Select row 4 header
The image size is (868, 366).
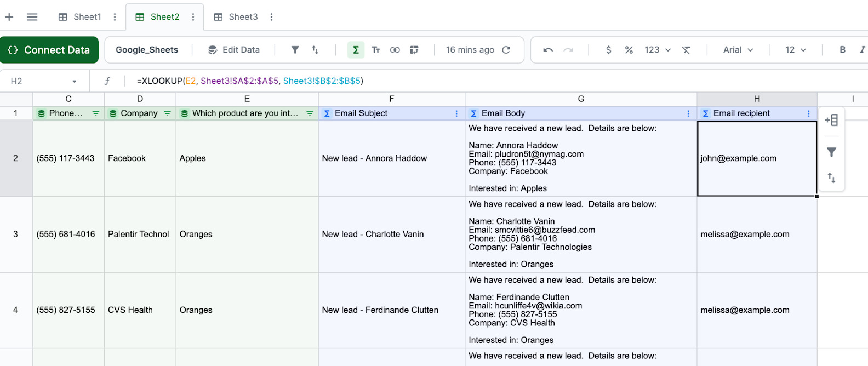[16, 310]
